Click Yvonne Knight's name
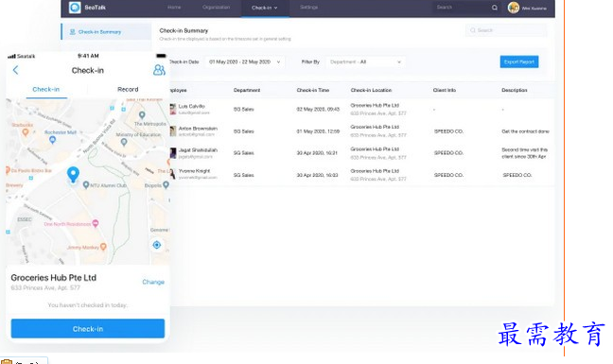This screenshot has height=364, width=613. (194, 171)
